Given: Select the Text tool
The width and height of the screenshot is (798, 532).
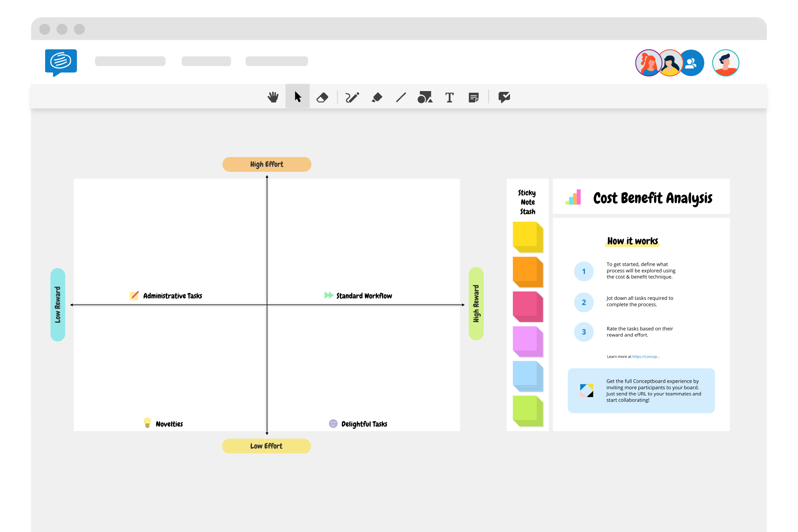Looking at the screenshot, I should pyautogui.click(x=450, y=97).
